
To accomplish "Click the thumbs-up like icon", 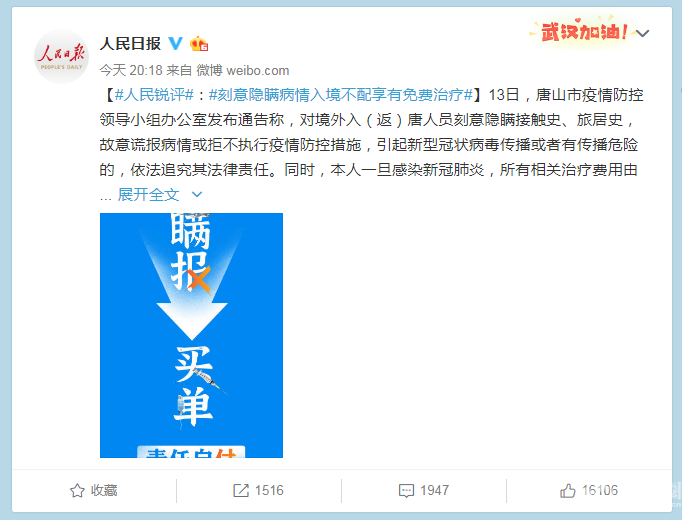I will click(568, 490).
